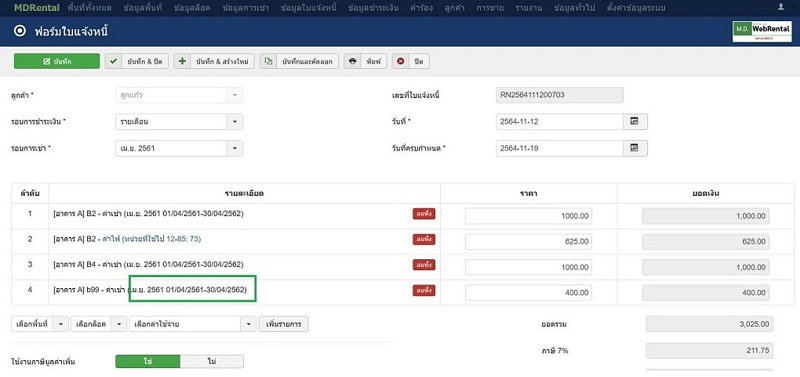Click the พิมพ์ print button

click(366, 61)
